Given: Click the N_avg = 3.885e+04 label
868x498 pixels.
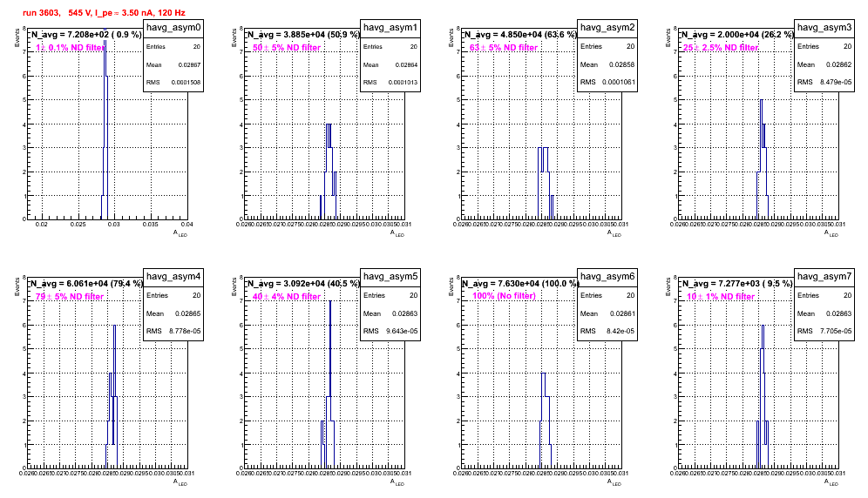Looking at the screenshot, I should pyautogui.click(x=303, y=34).
